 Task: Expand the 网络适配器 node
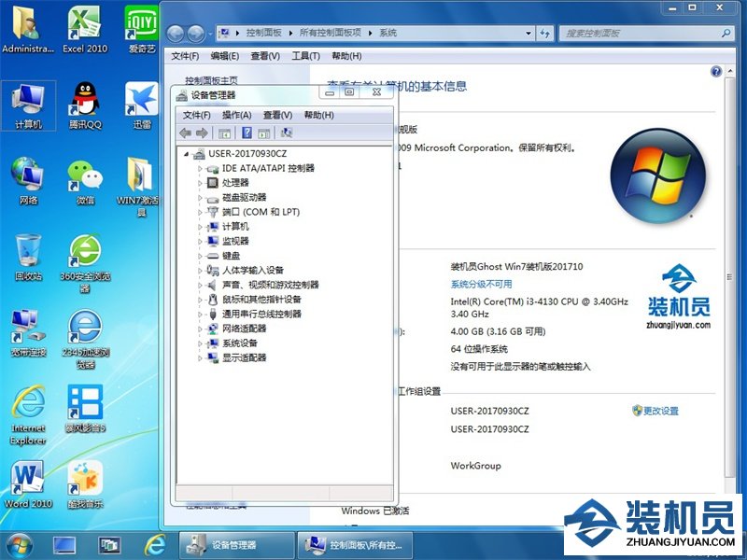(x=200, y=329)
